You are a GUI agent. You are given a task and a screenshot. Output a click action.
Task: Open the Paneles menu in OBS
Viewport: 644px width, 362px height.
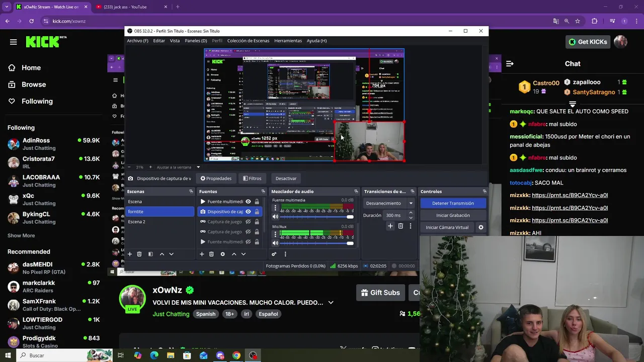(196, 41)
